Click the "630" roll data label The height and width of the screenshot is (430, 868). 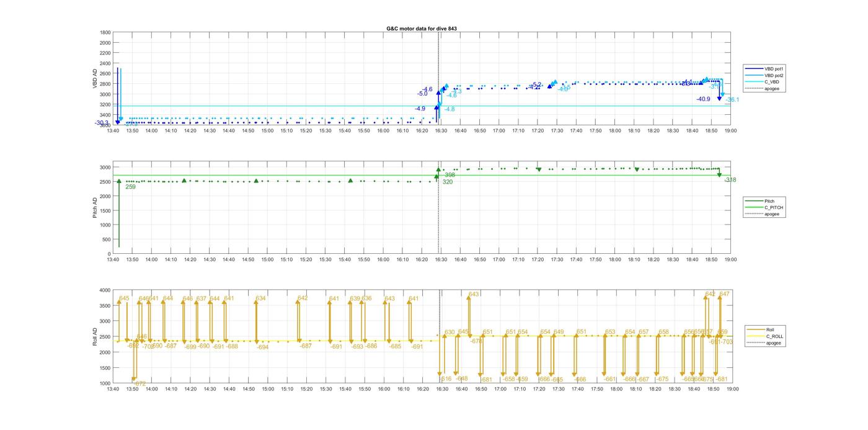pyautogui.click(x=449, y=332)
